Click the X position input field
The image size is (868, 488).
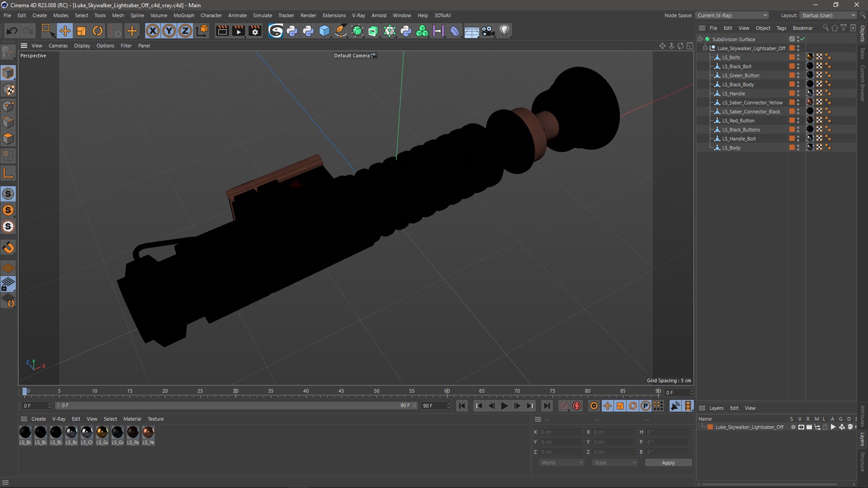(x=562, y=432)
